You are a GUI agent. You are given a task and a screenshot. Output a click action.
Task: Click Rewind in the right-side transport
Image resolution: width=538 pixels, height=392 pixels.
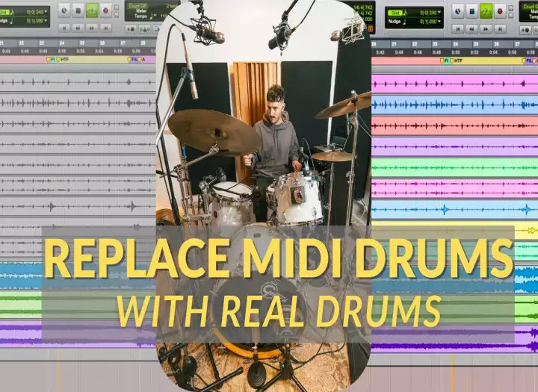coord(472,28)
